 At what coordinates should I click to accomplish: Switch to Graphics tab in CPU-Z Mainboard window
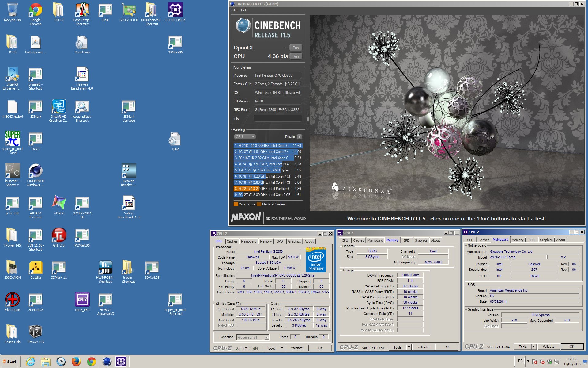[546, 240]
